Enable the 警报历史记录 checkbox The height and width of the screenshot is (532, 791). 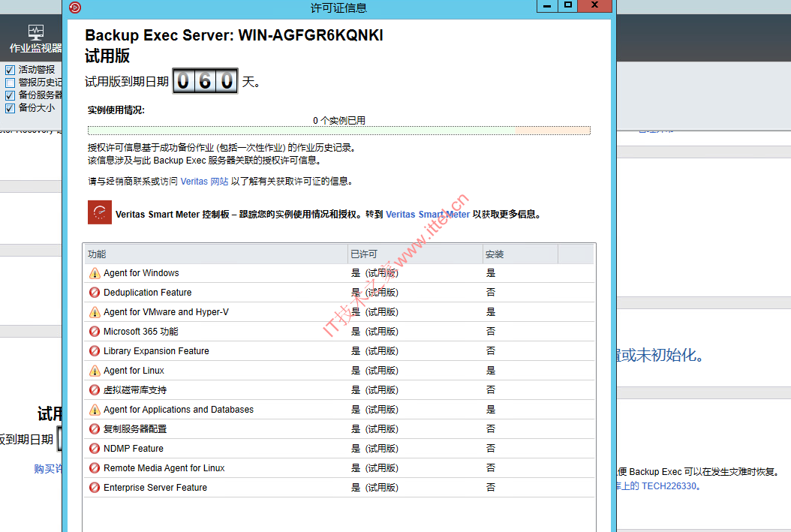click(10, 83)
